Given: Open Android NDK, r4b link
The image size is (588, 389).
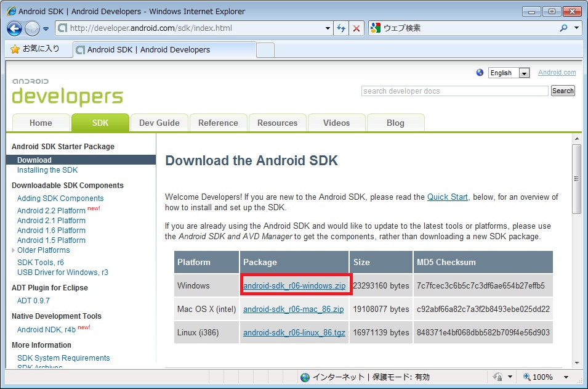Looking at the screenshot, I should (x=47, y=330).
